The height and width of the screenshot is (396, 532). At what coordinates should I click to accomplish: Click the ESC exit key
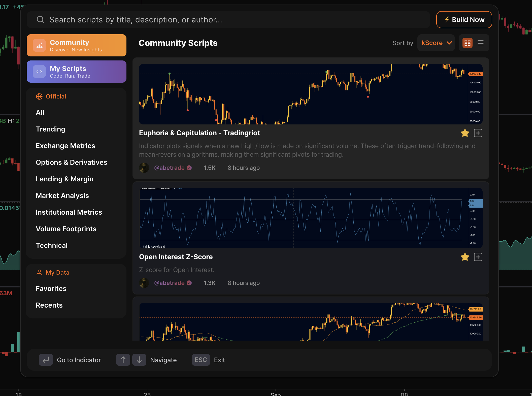pos(201,360)
